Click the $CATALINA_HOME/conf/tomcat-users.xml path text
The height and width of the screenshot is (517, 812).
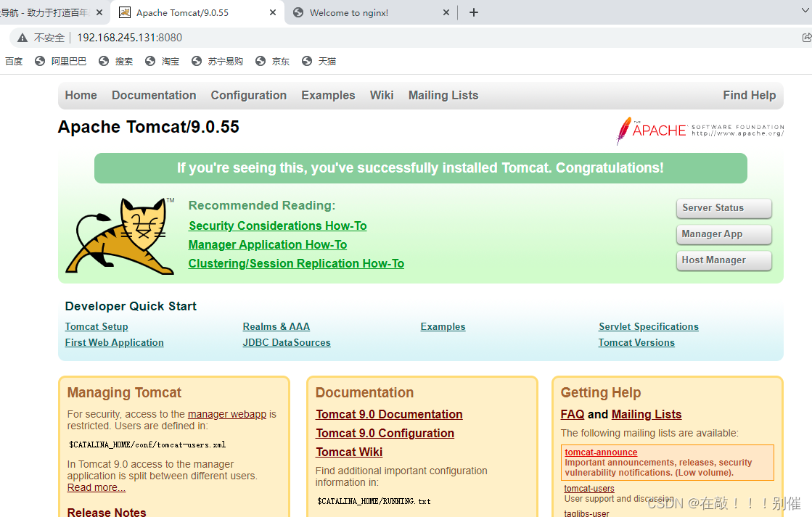[147, 445]
